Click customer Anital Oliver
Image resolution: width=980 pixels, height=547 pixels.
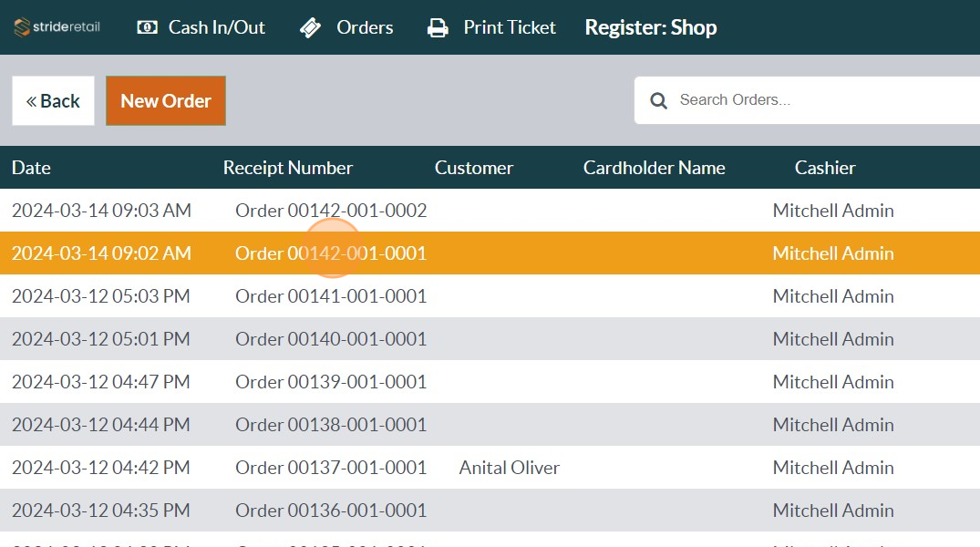(510, 468)
